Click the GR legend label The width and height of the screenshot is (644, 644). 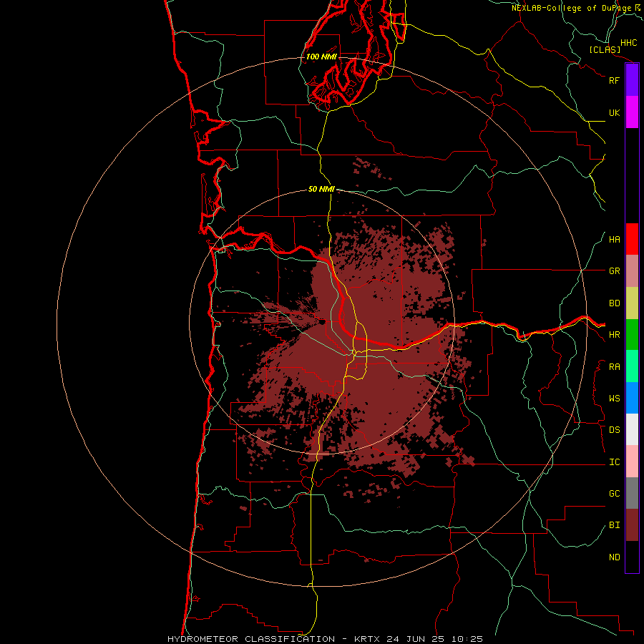pos(614,271)
